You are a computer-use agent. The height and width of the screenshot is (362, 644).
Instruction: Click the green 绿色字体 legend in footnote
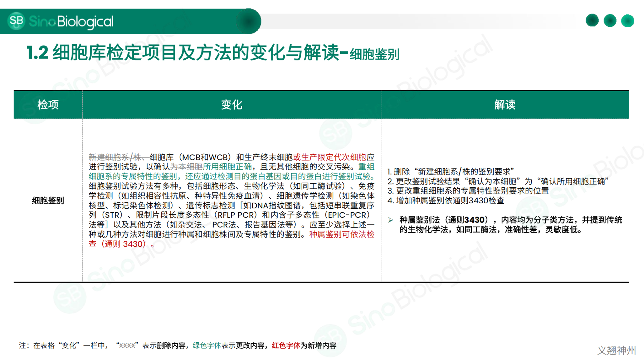[x=207, y=346]
